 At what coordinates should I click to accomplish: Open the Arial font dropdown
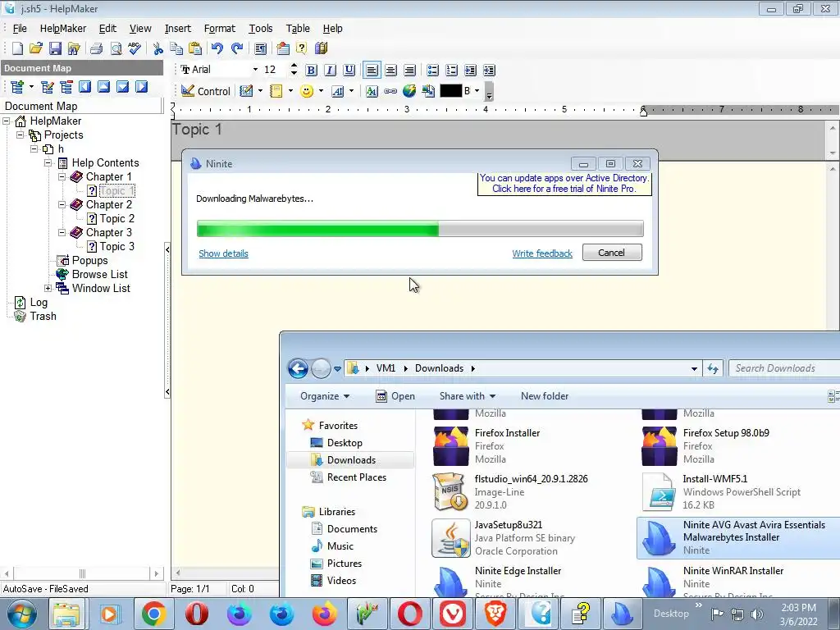(x=255, y=70)
